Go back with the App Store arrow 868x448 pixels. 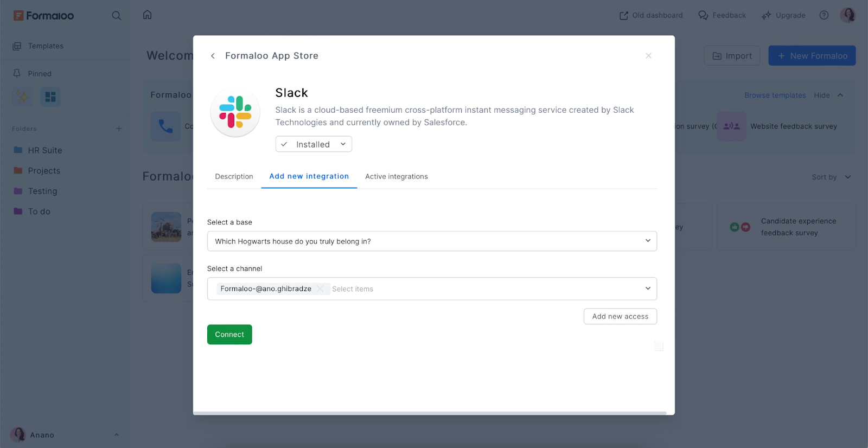(213, 56)
